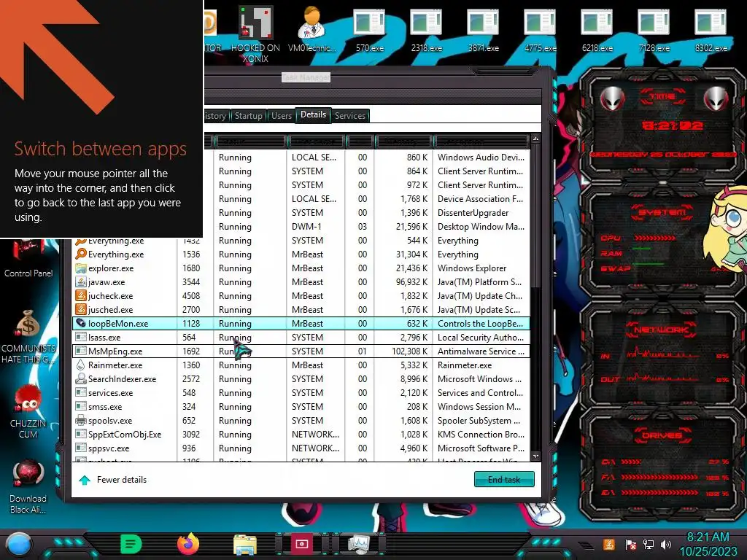This screenshot has width=747, height=560.
Task: Open the VM0Technic desktop shortcut
Action: [x=312, y=28]
